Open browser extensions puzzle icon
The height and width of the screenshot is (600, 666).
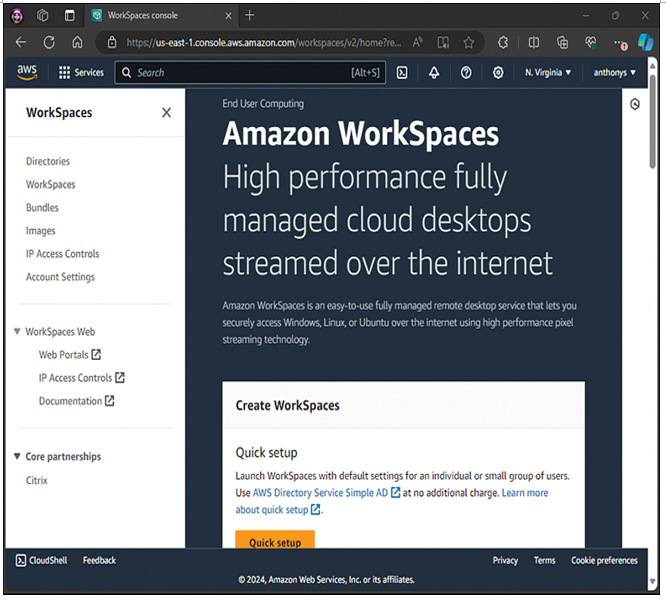(x=503, y=42)
